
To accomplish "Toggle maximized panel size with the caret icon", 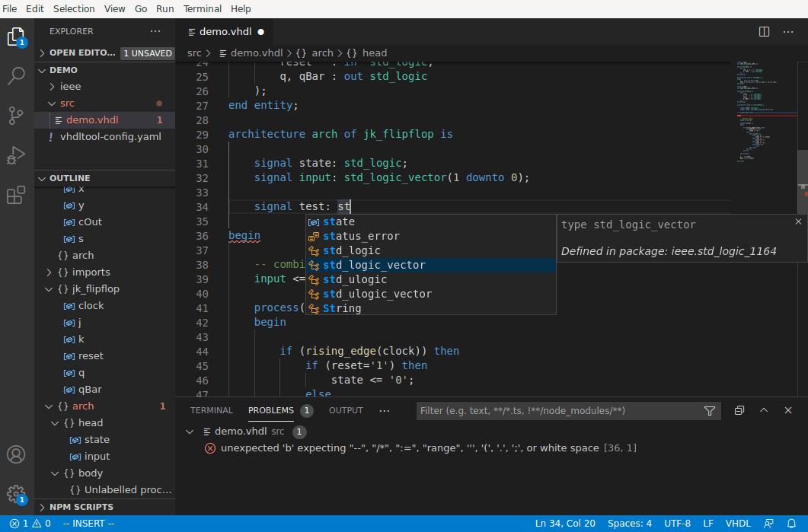I will (x=764, y=410).
